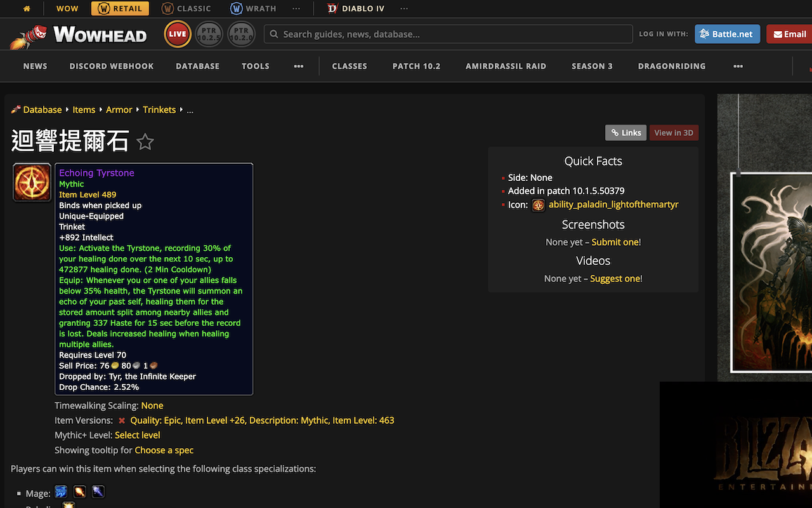
Task: Open the Wowhead logo homepage link
Action: click(79, 35)
